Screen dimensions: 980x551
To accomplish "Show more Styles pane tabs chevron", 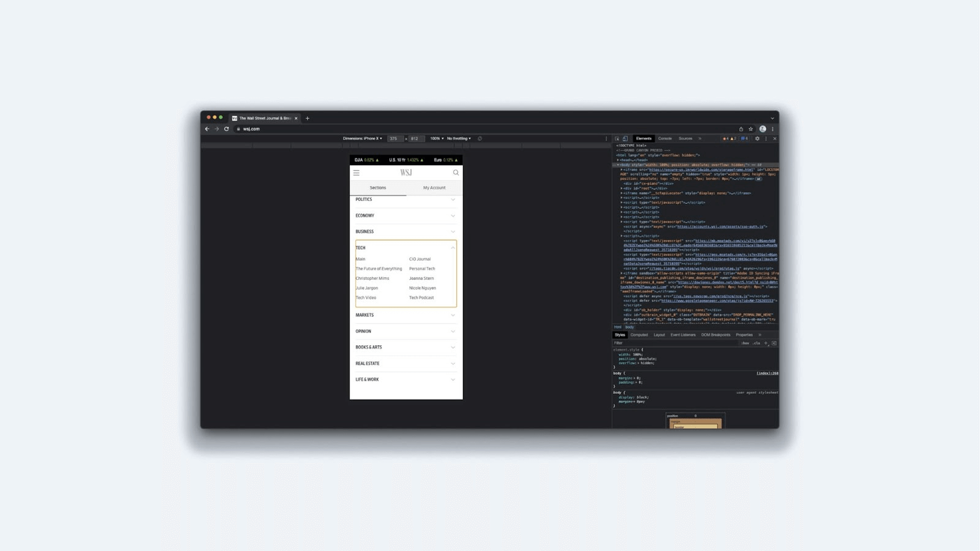I will point(760,335).
